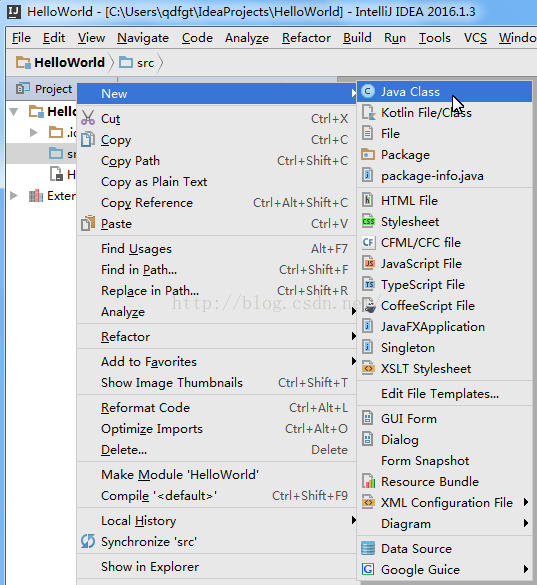Screen dimensions: 537x585
Task: Click the TypeScript File icon
Action: (x=368, y=284)
